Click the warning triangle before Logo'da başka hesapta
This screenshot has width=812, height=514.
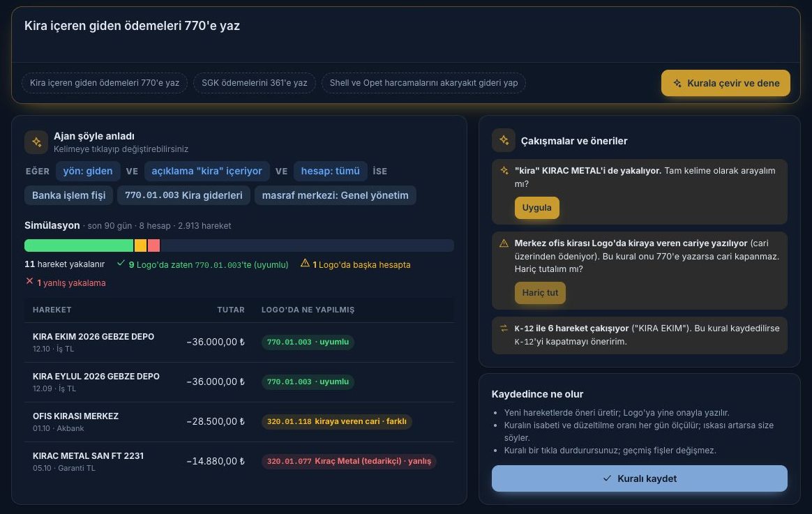pyautogui.click(x=305, y=264)
